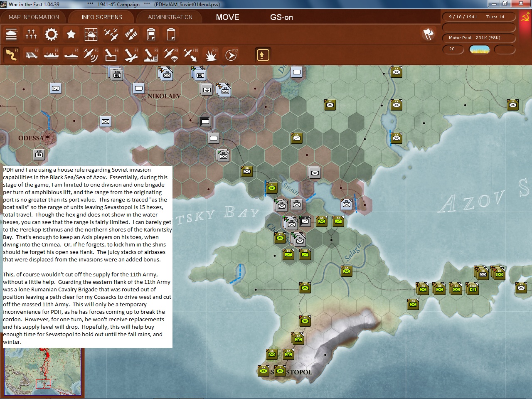Select the F4 amphibious ship icon
The width and height of the screenshot is (532, 399).
[x=71, y=55]
